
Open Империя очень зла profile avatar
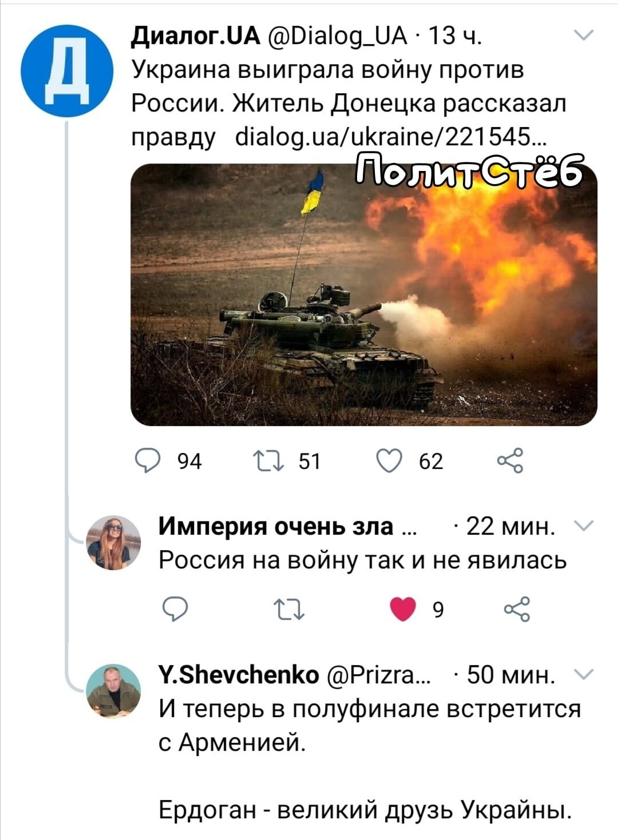113,543
